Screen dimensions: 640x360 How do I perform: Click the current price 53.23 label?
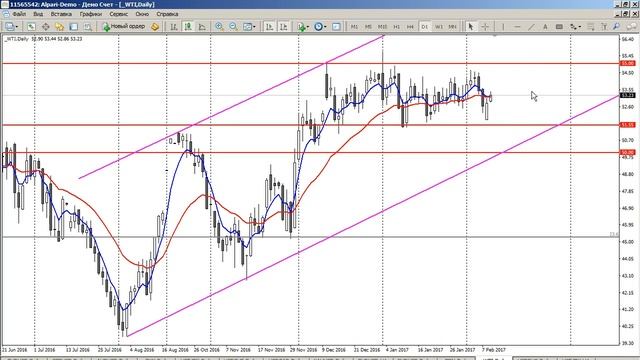(x=627, y=95)
